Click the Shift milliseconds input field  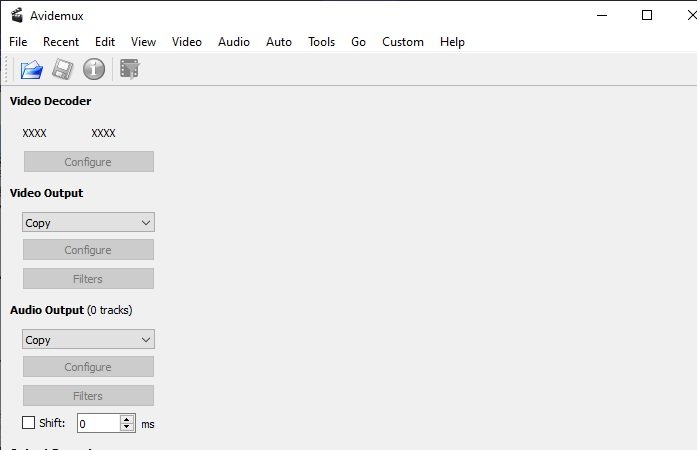click(x=98, y=423)
